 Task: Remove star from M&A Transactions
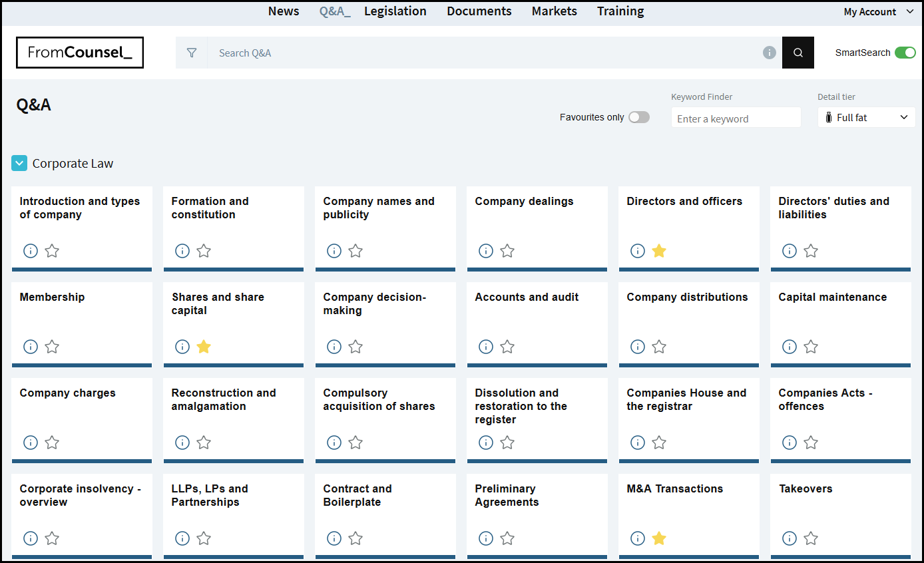[659, 538]
